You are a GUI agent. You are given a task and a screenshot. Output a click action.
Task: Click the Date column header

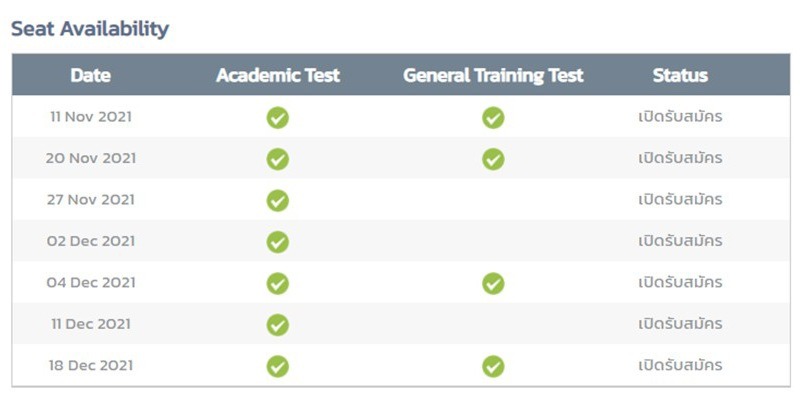pos(91,76)
